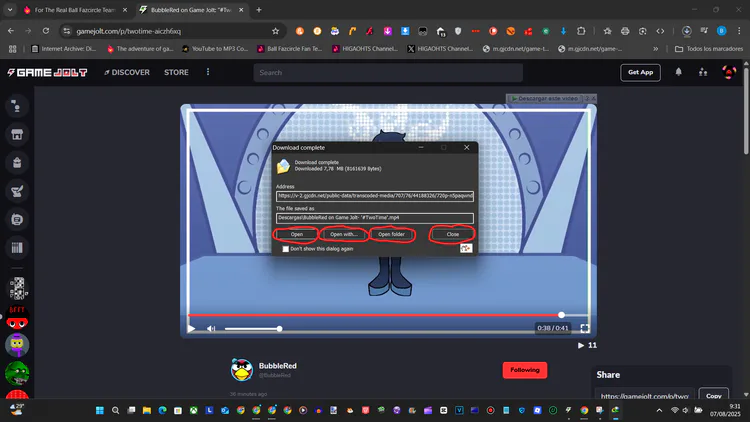750x422 pixels.
Task: Open the quests icon in the sidebar
Action: [x=17, y=191]
